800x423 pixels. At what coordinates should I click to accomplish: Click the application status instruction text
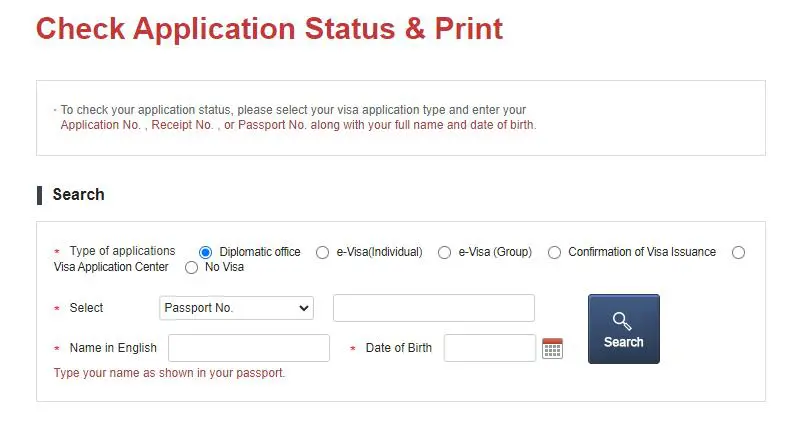pyautogui.click(x=298, y=117)
